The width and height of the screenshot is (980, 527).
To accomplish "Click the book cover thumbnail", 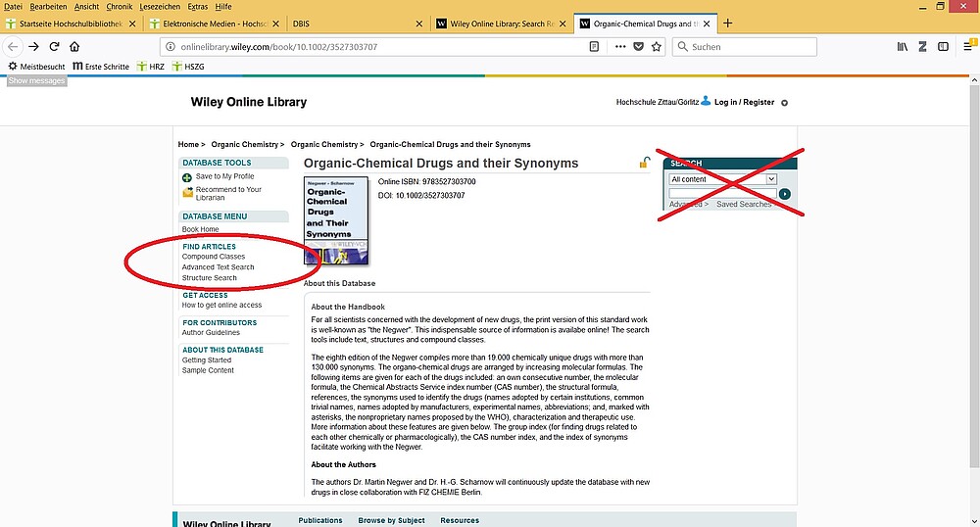I will 335,220.
